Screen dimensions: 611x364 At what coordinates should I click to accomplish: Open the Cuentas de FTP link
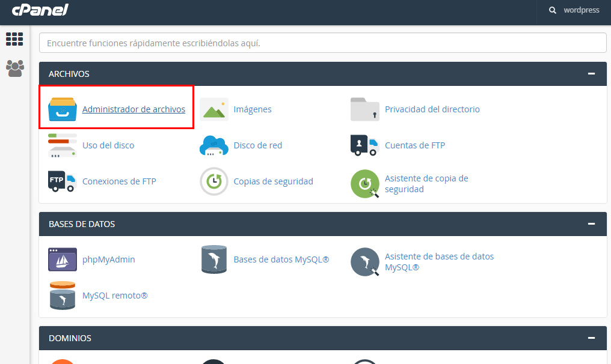coord(415,145)
